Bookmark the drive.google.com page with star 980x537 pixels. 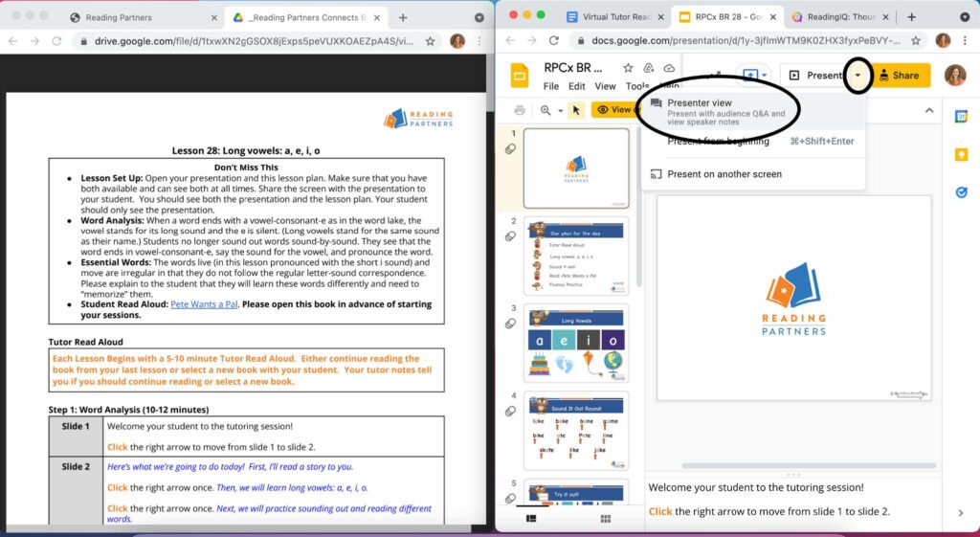[430, 41]
